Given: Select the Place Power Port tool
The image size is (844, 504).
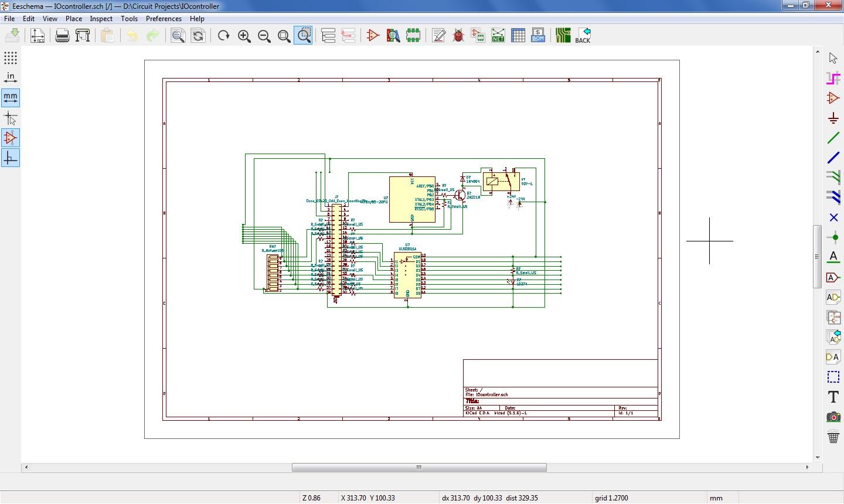Looking at the screenshot, I should [833, 118].
